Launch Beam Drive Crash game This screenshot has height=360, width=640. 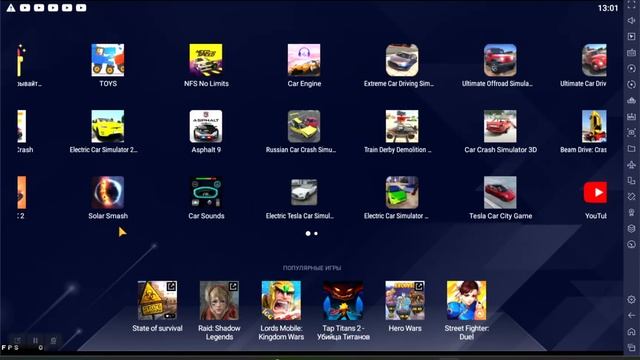(594, 126)
